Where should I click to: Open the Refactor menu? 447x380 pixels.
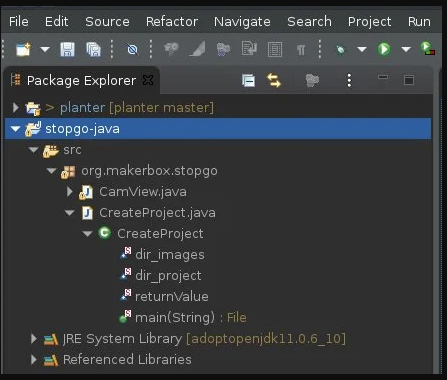[172, 22]
